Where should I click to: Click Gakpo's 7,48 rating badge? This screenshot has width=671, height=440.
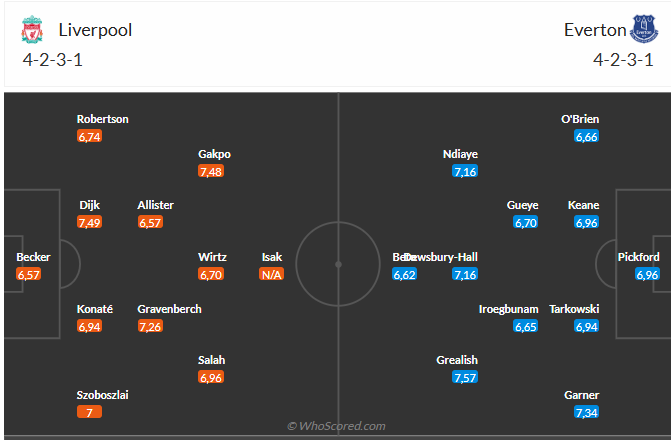pos(211,172)
